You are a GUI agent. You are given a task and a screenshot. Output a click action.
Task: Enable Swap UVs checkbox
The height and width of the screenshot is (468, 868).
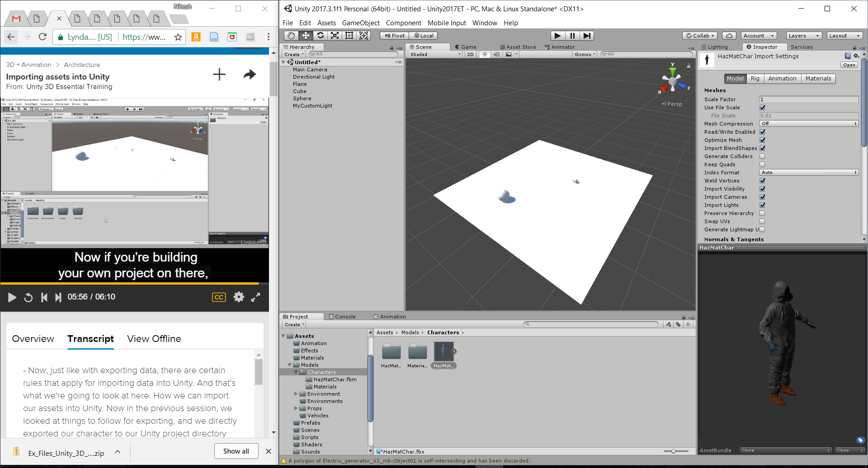tap(763, 221)
